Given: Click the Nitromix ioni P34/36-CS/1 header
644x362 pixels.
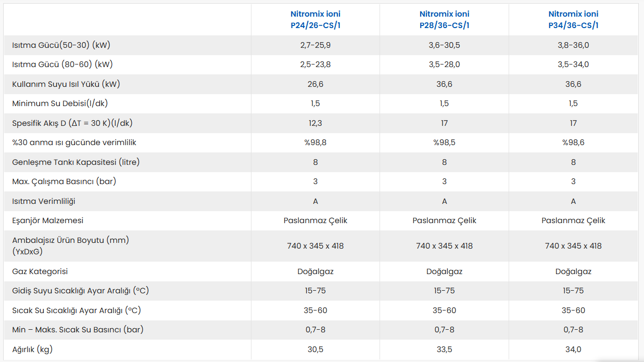Looking at the screenshot, I should point(573,20).
